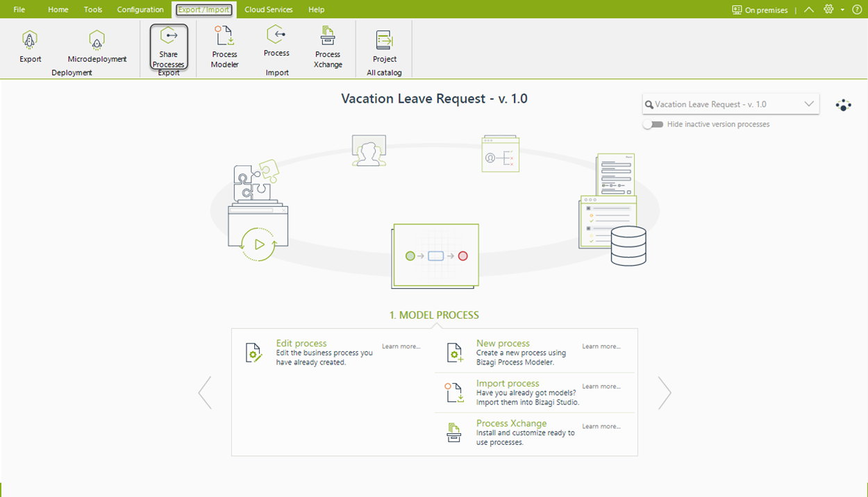Open the Cloud Services tab
This screenshot has width=868, height=497.
pos(269,10)
